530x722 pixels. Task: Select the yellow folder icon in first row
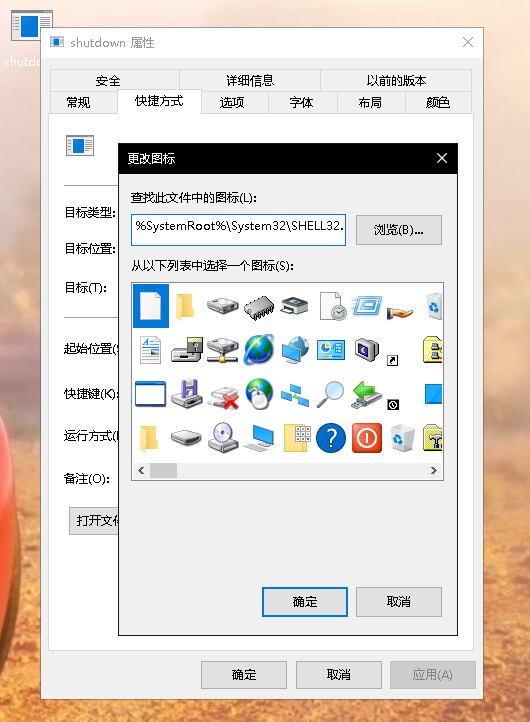click(186, 306)
